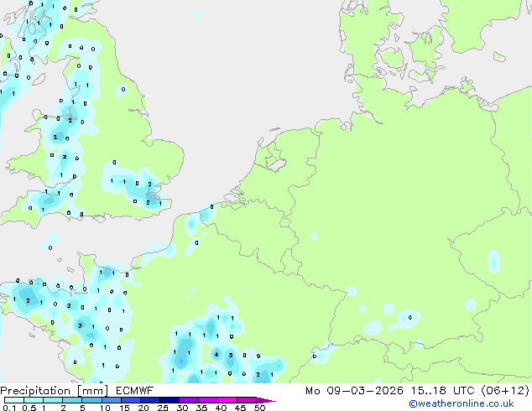
Task: Pick the 2 to 5 mm legend swatch
Action: pos(72,400)
